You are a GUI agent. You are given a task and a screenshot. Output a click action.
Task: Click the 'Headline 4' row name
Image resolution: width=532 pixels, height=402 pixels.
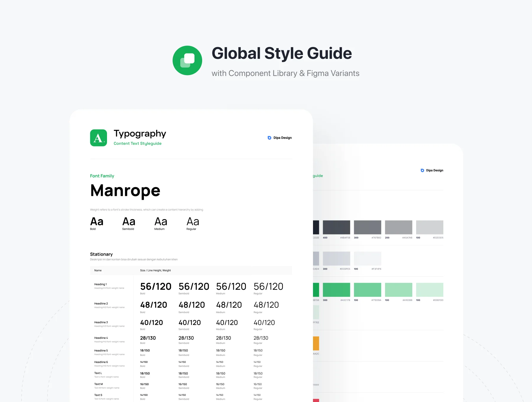(x=101, y=338)
